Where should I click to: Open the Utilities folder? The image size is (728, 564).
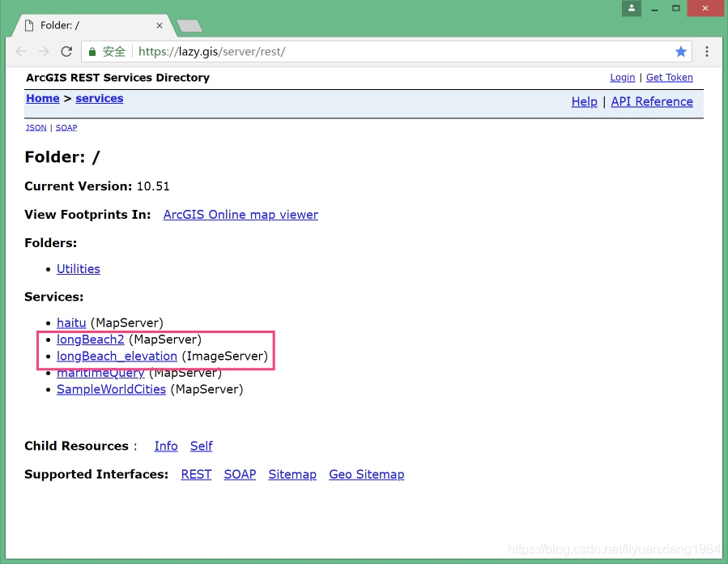(79, 269)
